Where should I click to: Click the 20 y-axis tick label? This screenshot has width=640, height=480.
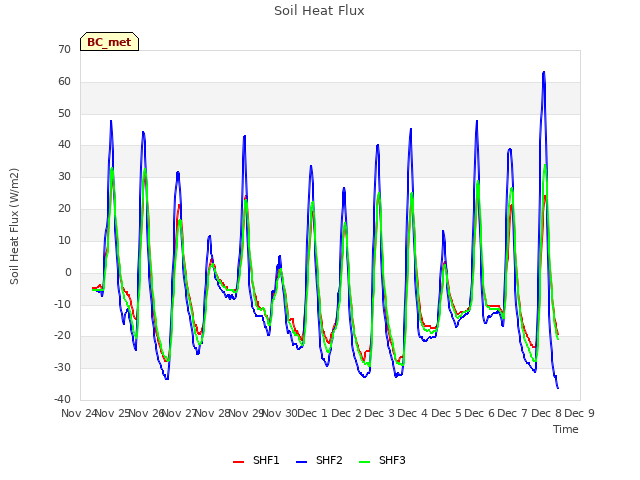pyautogui.click(x=64, y=208)
